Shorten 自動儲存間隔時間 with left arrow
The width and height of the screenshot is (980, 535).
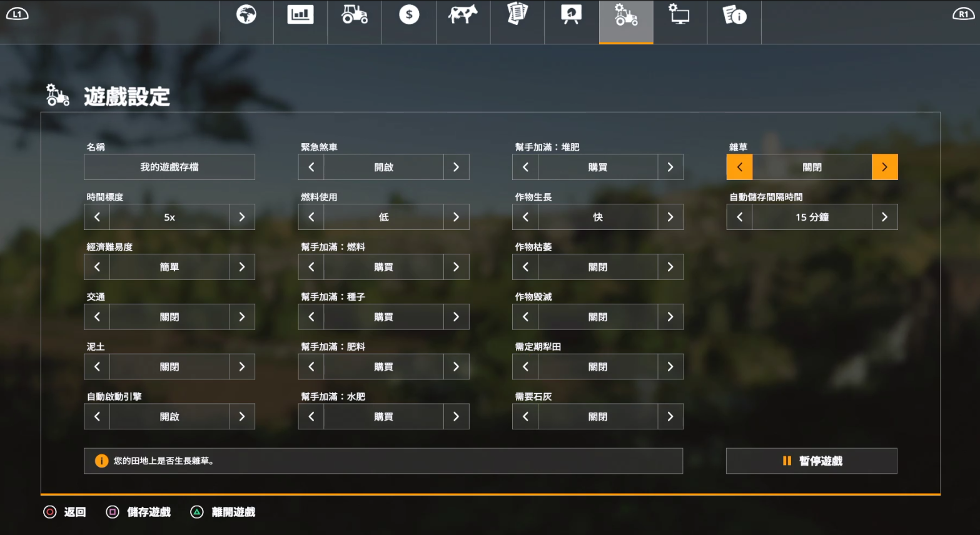(740, 217)
